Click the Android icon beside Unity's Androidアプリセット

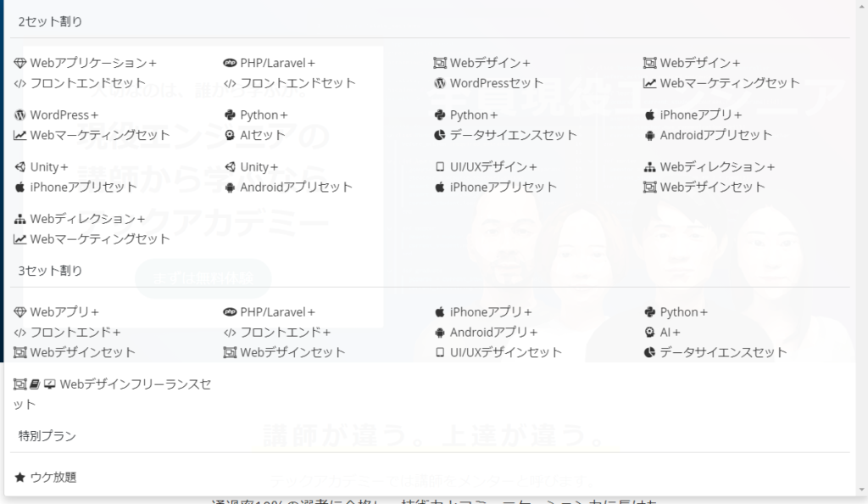coord(230,187)
